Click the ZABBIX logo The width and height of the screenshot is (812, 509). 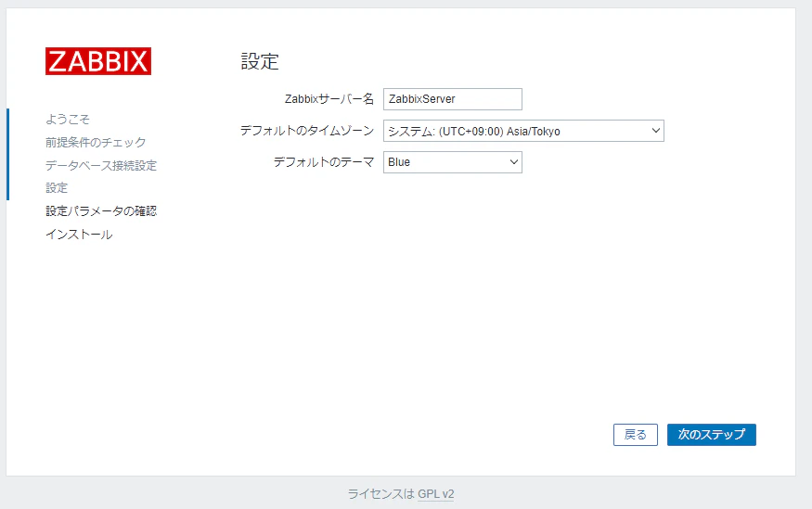click(x=98, y=61)
